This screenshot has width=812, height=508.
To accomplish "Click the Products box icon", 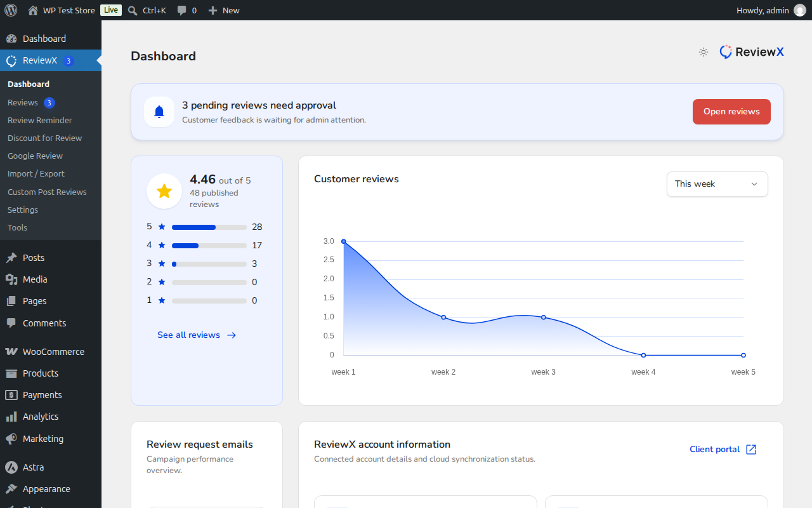I will (11, 373).
